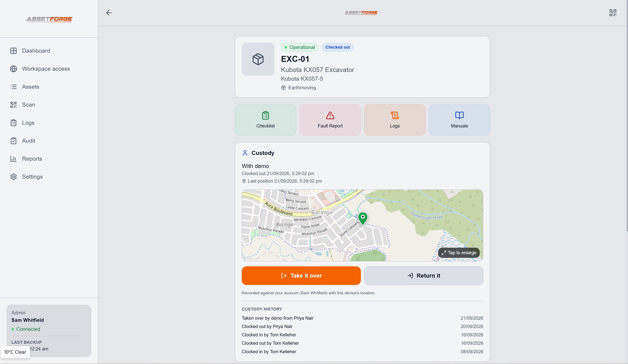This screenshot has width=628, height=364.
Task: Click the center AssetForge header logo
Action: pyautogui.click(x=361, y=12)
